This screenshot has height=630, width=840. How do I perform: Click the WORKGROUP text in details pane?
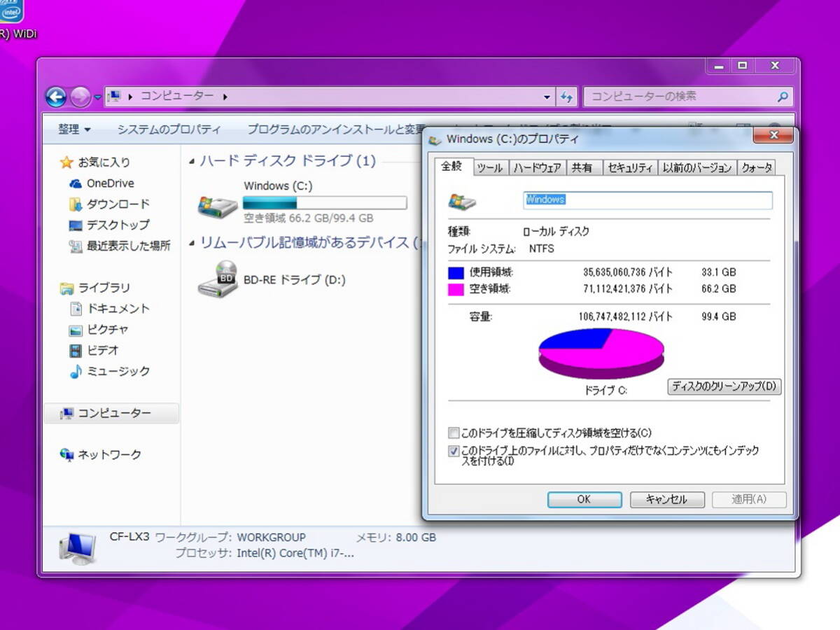click(x=272, y=538)
